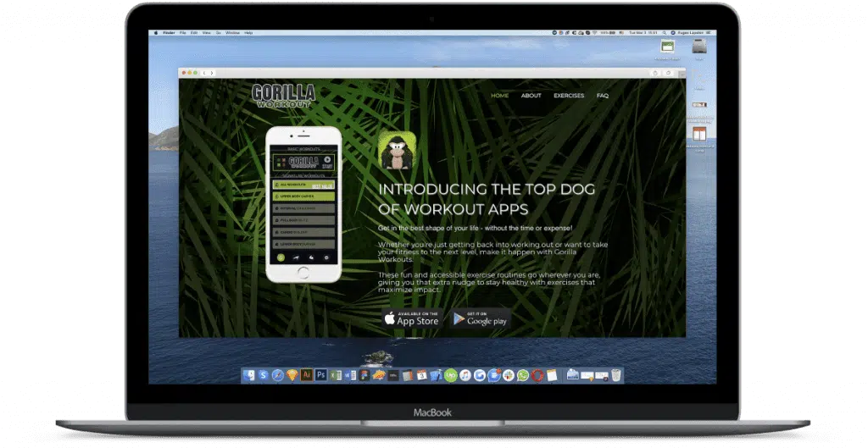Launch Microsoft Word from the dock
Screen dimensions: 868x448
pyautogui.click(x=350, y=375)
